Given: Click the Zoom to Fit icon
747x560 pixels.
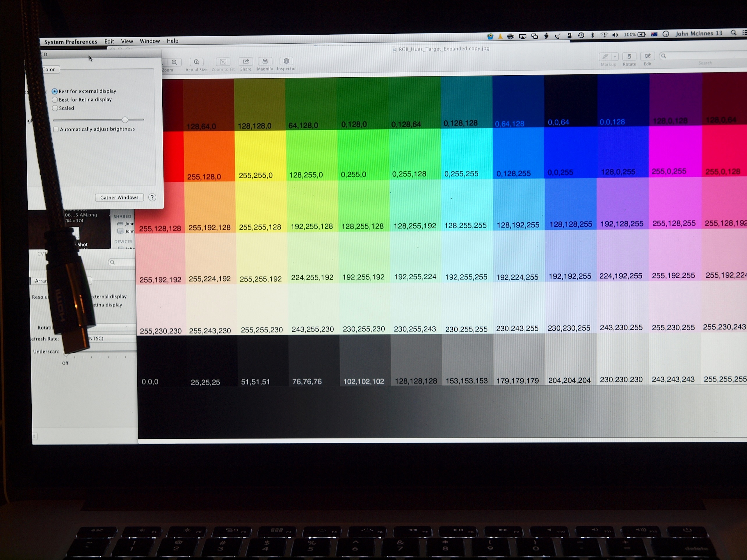Looking at the screenshot, I should pos(223,62).
